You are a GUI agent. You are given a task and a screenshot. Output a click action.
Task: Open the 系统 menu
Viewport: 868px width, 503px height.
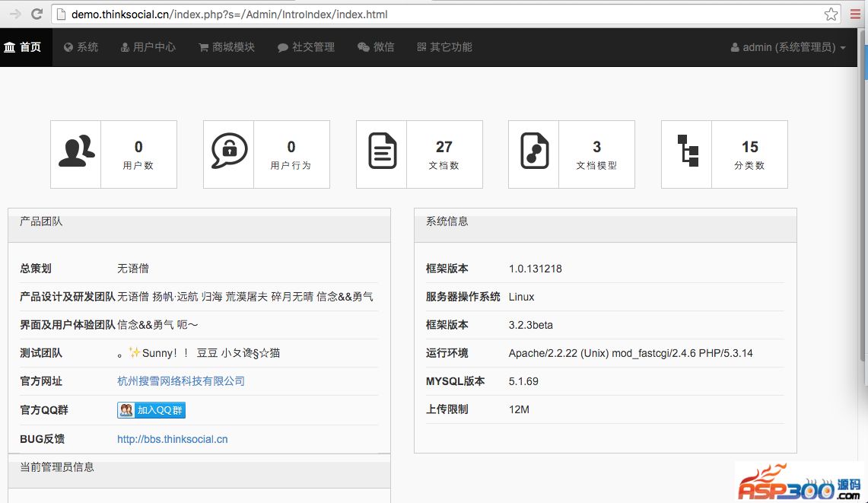pyautogui.click(x=81, y=47)
